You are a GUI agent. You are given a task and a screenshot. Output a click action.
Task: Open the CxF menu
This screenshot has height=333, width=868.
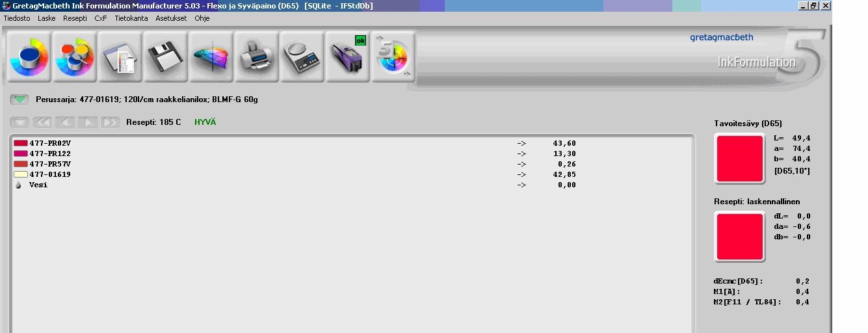101,18
